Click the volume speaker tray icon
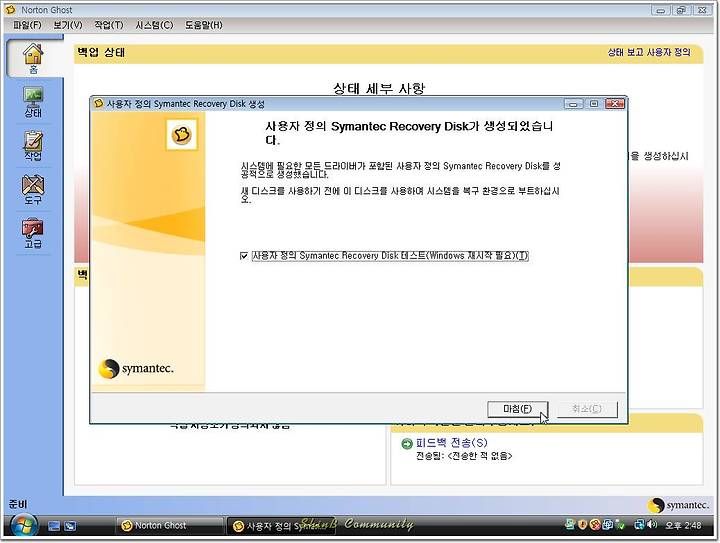The height and width of the screenshot is (543, 720). pos(652,525)
